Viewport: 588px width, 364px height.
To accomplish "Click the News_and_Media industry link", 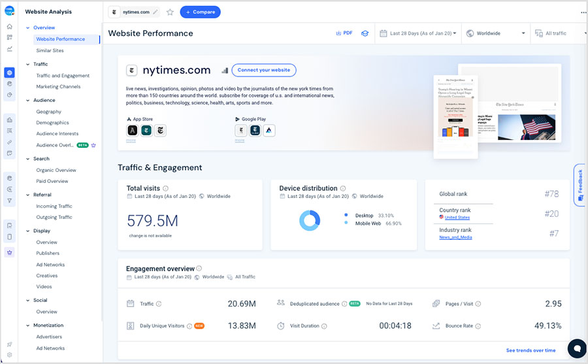I will 455,237.
